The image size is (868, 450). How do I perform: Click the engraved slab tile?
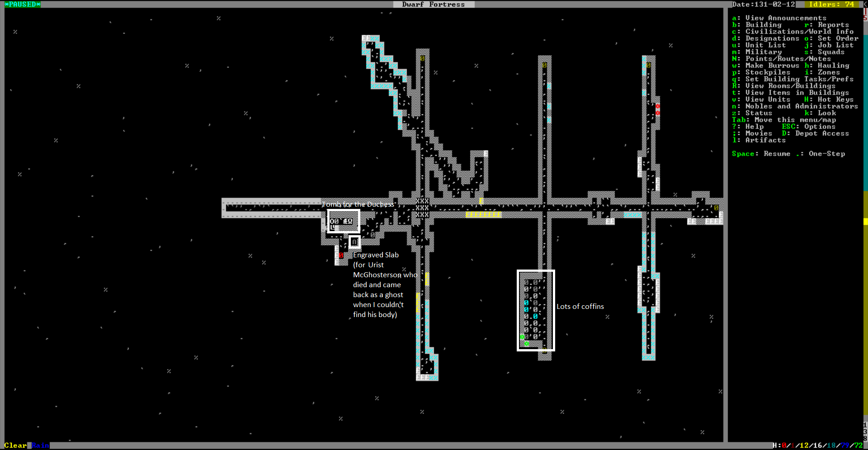[354, 242]
